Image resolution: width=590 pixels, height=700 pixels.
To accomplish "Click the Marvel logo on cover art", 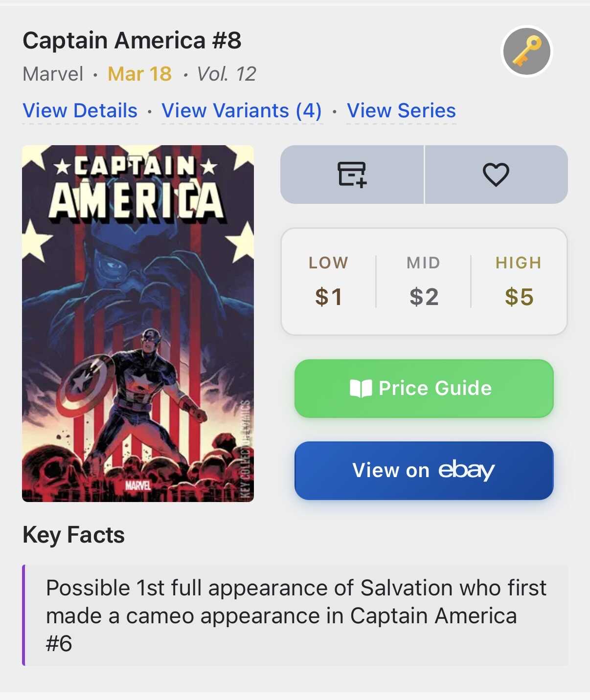I will 137,485.
